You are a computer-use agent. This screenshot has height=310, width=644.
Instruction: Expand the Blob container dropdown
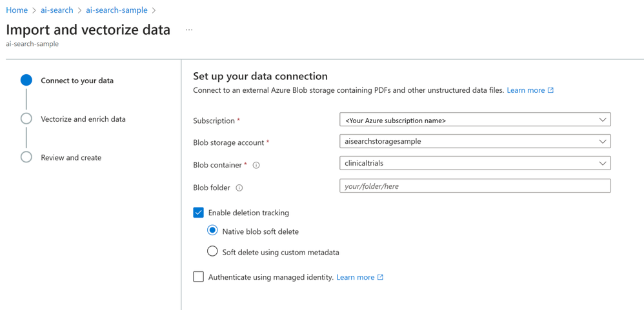pyautogui.click(x=475, y=164)
